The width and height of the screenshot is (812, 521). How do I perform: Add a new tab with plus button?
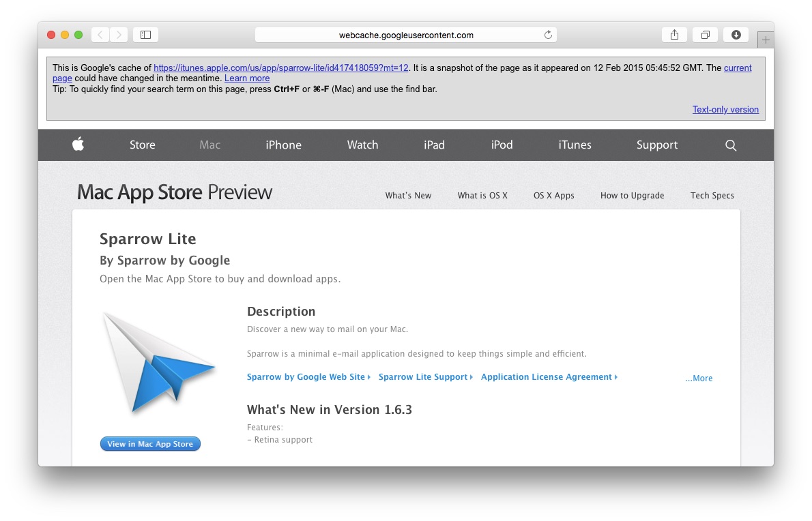[x=766, y=40]
